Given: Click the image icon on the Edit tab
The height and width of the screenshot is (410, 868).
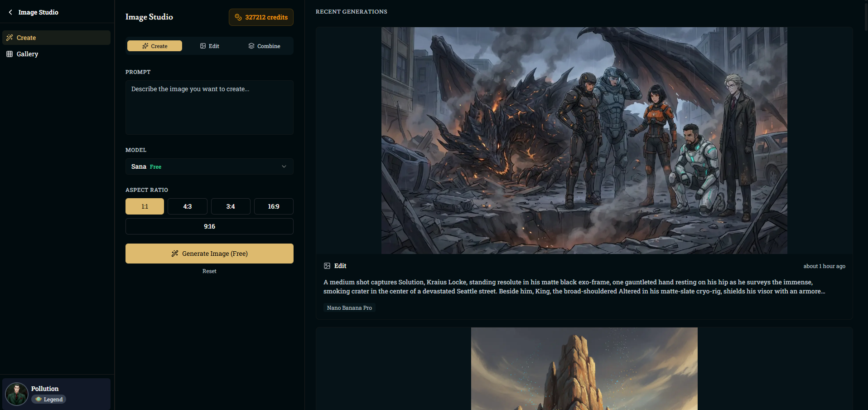Looking at the screenshot, I should (x=203, y=46).
